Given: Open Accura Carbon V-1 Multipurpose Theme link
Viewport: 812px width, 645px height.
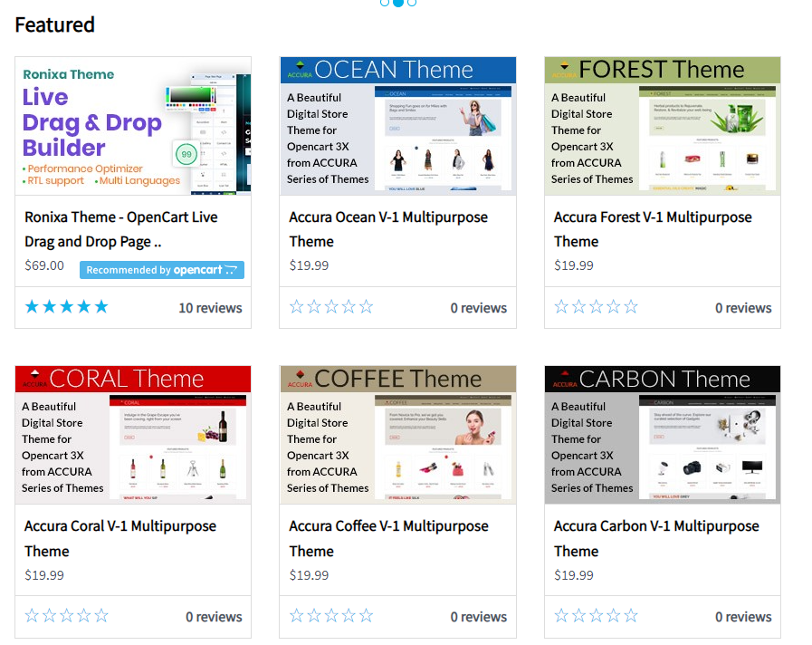Looking at the screenshot, I should coord(656,539).
